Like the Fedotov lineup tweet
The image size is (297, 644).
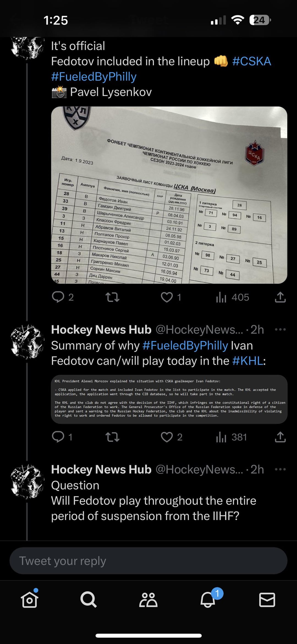pos(167,297)
